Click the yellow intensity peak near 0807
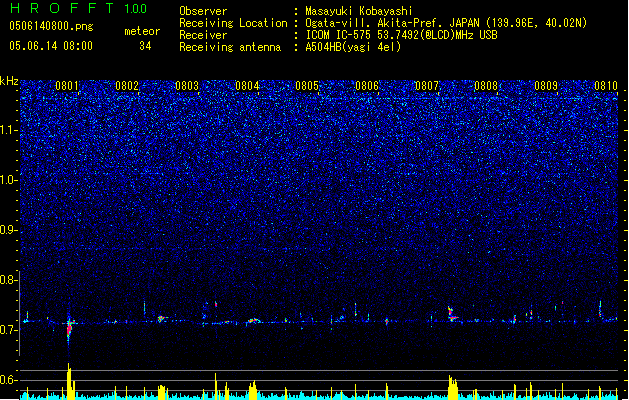 point(453,387)
